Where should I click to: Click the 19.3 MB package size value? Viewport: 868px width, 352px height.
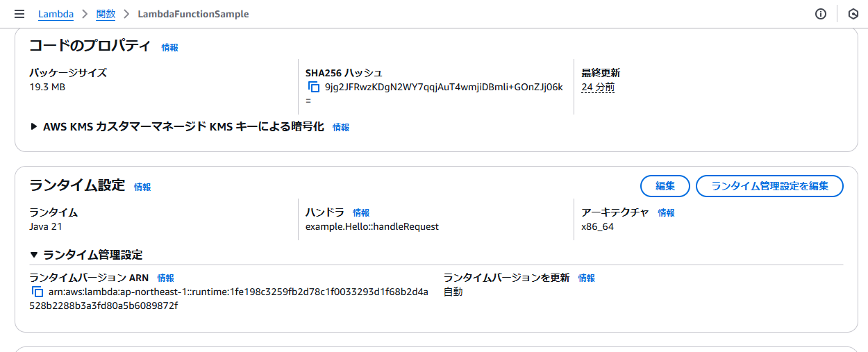pyautogui.click(x=47, y=87)
